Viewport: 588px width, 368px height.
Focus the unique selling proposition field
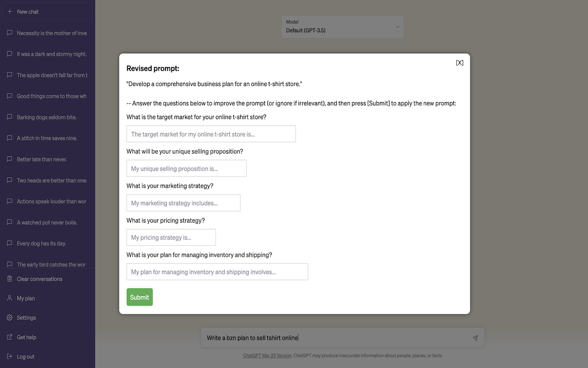pyautogui.click(x=187, y=168)
